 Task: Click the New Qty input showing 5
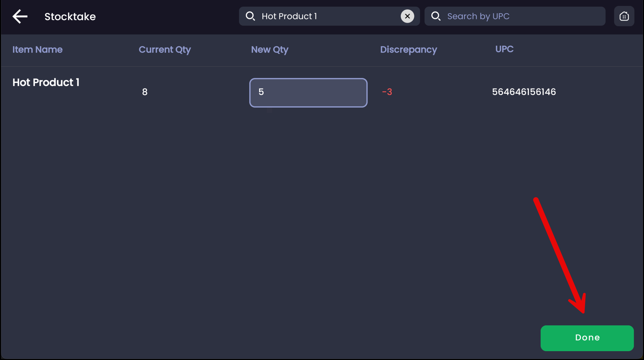coord(308,93)
